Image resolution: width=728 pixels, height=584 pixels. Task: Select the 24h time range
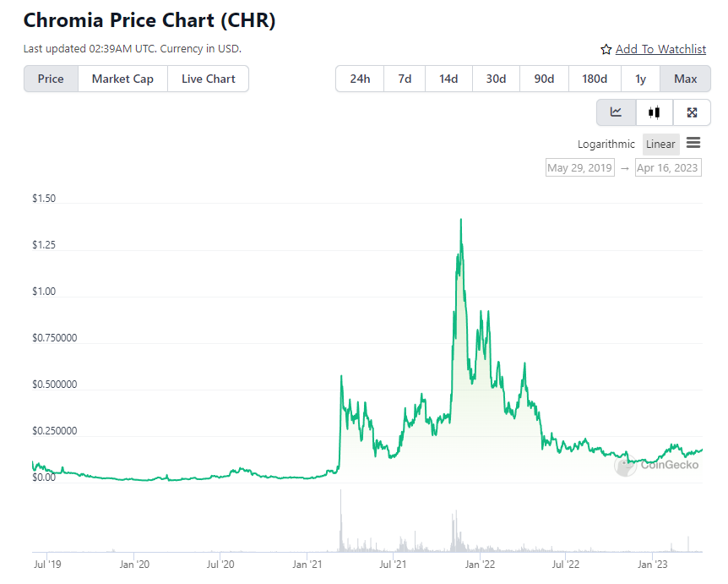click(x=360, y=79)
